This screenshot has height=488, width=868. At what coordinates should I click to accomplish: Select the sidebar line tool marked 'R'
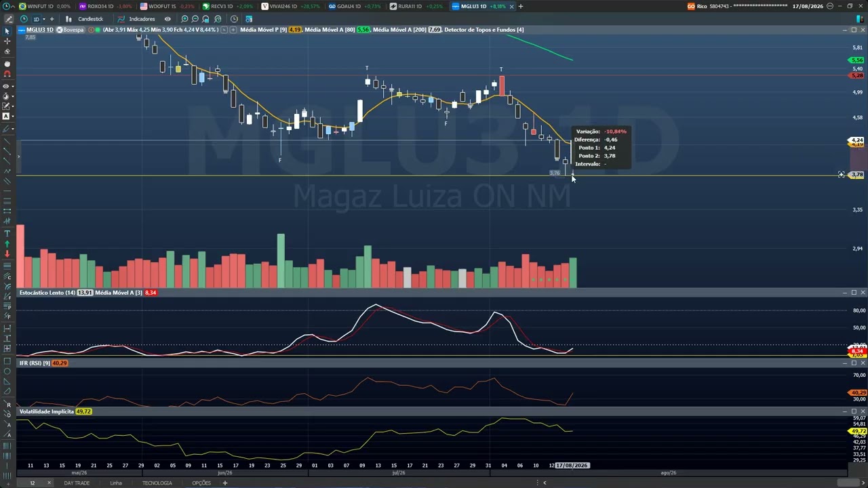[x=7, y=404]
